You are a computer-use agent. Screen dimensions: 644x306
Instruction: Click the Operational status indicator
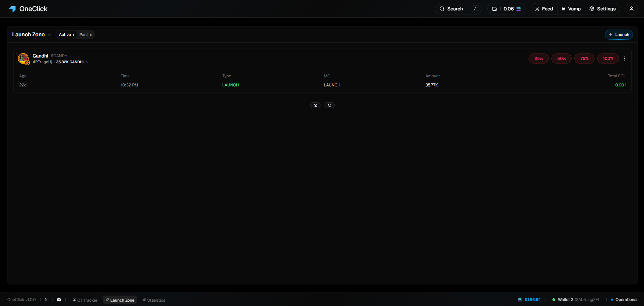pos(624,300)
